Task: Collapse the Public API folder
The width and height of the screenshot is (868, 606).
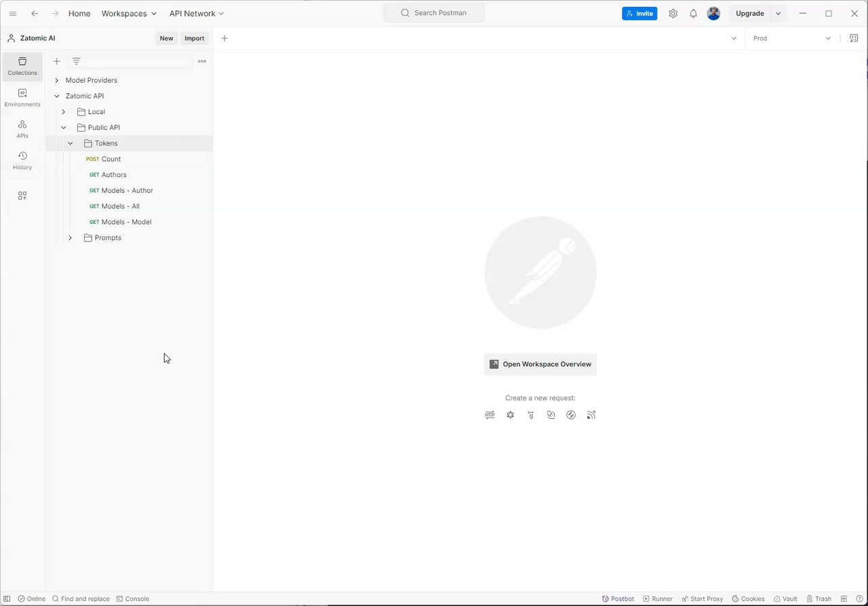Action: pos(64,128)
